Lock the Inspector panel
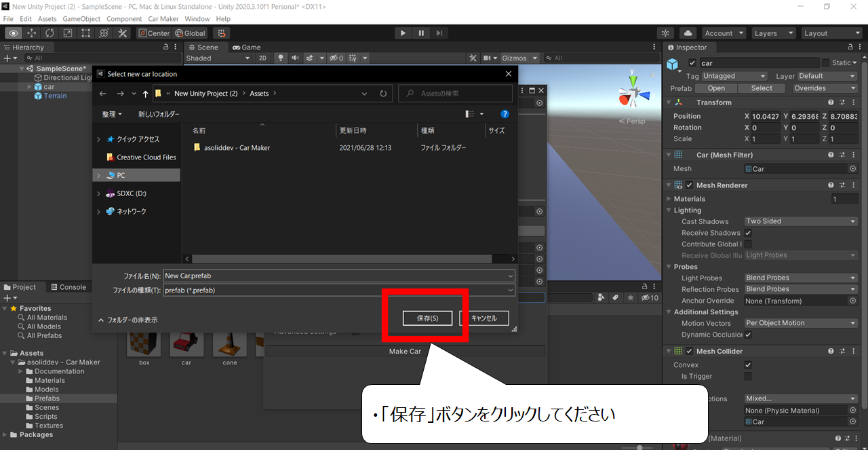Viewport: 868px width, 450px height. [850, 48]
